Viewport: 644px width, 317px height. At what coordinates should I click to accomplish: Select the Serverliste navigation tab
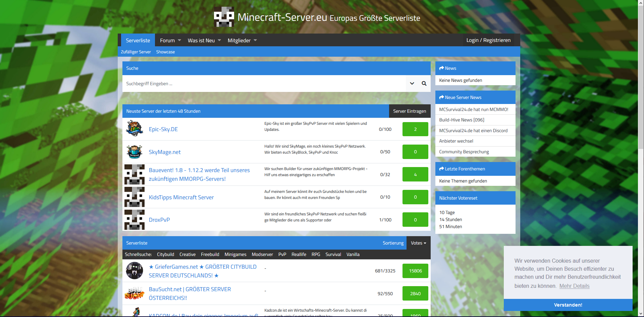(x=138, y=40)
